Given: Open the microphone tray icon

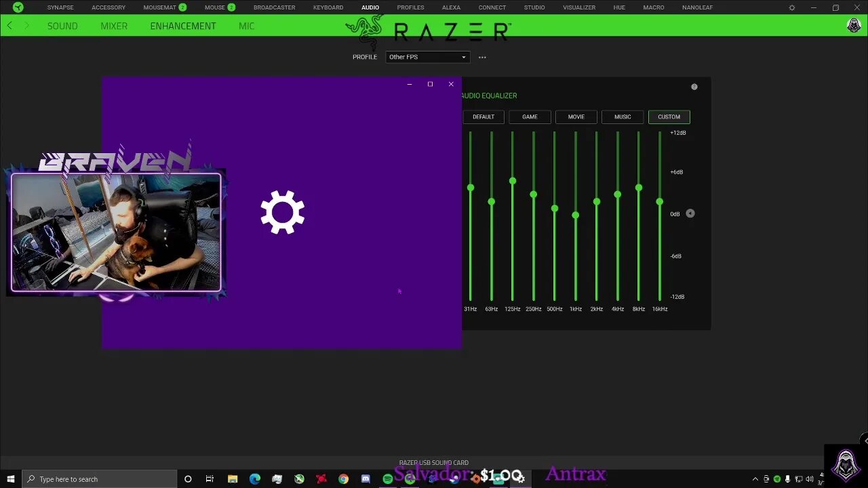Looking at the screenshot, I should click(x=787, y=479).
